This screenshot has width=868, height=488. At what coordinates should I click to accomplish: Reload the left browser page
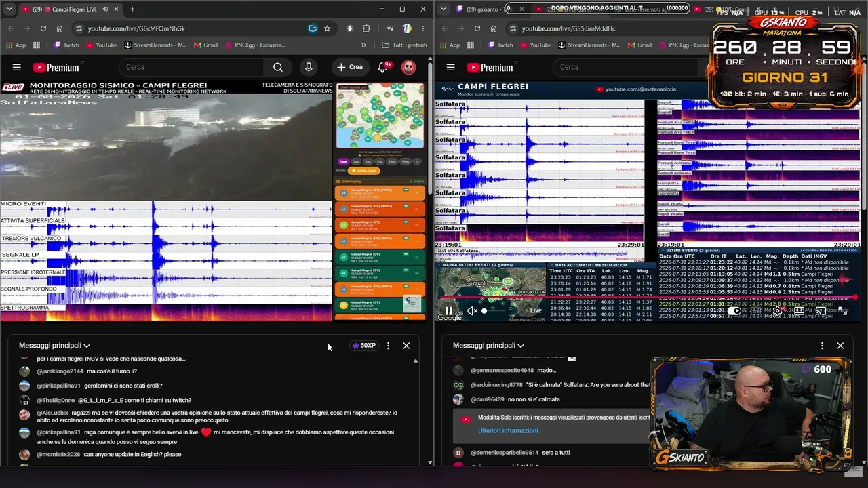tap(43, 28)
